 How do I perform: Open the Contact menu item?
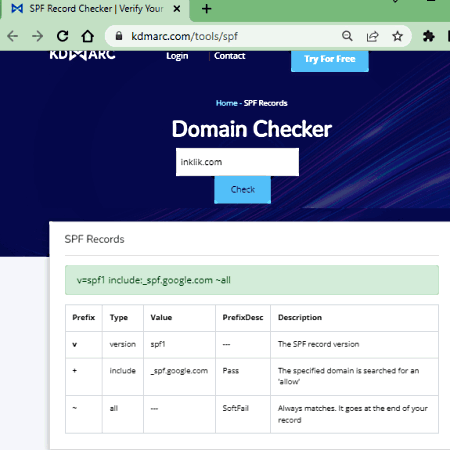tap(229, 56)
